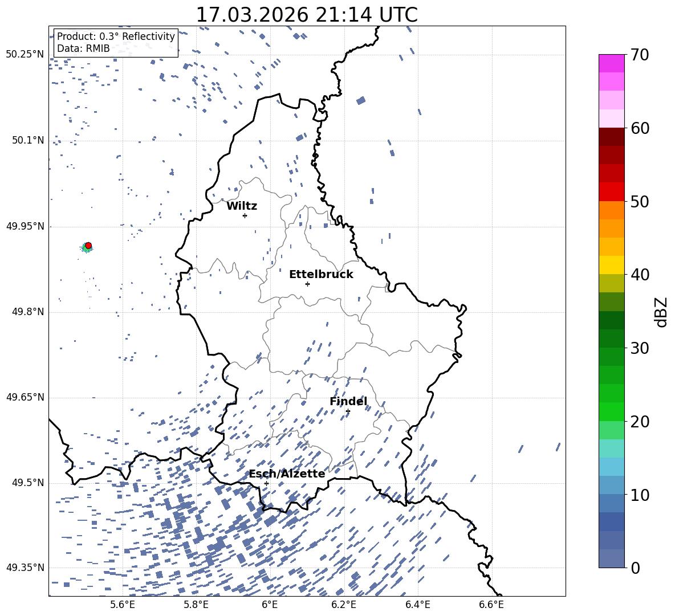This screenshot has width=675, height=616.
Task: Pick the magenta swatch near 70 dBZ
Action: 612,64
